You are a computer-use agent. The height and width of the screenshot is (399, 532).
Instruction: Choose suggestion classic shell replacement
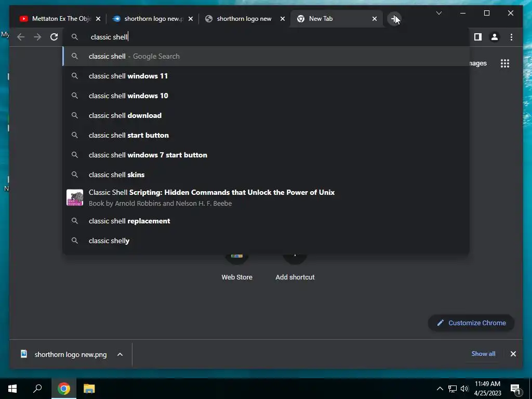tap(266, 221)
